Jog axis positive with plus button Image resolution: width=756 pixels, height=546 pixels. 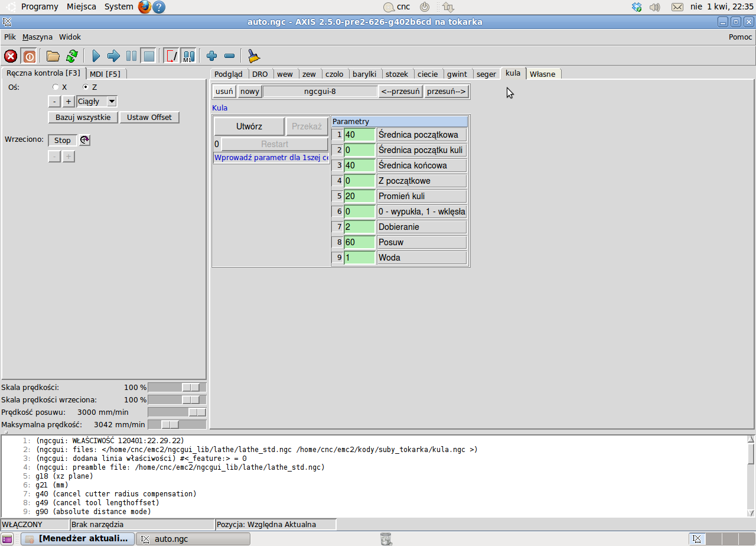[69, 102]
